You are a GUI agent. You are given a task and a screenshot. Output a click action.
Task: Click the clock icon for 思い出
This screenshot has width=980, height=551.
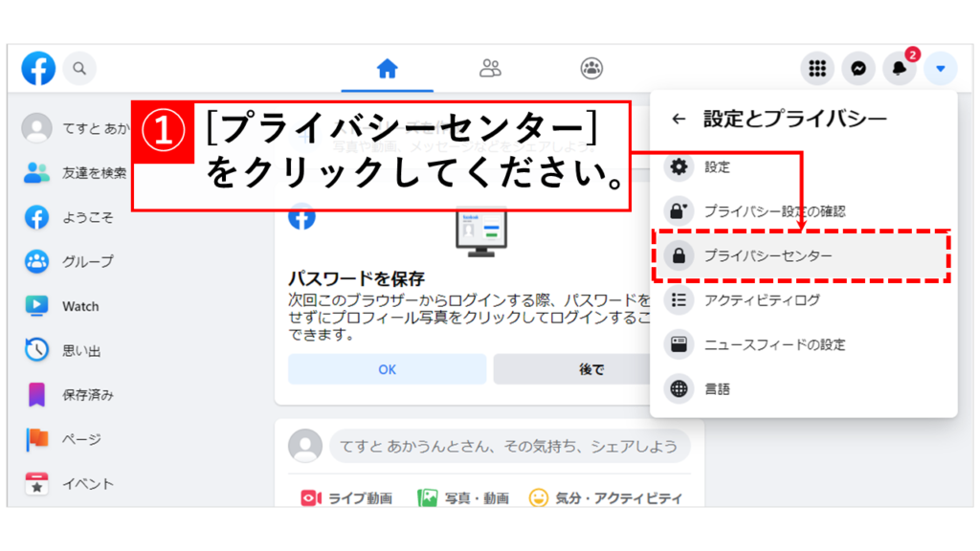coord(37,350)
